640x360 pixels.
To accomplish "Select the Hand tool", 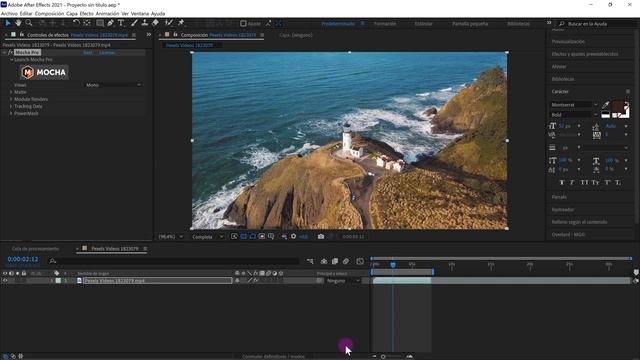I will click(x=18, y=23).
